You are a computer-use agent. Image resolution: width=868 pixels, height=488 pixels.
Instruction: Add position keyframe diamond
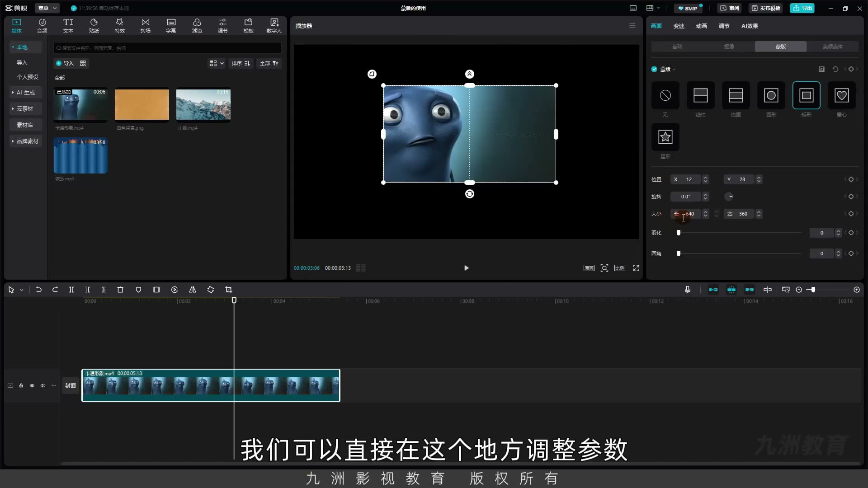pyautogui.click(x=851, y=179)
